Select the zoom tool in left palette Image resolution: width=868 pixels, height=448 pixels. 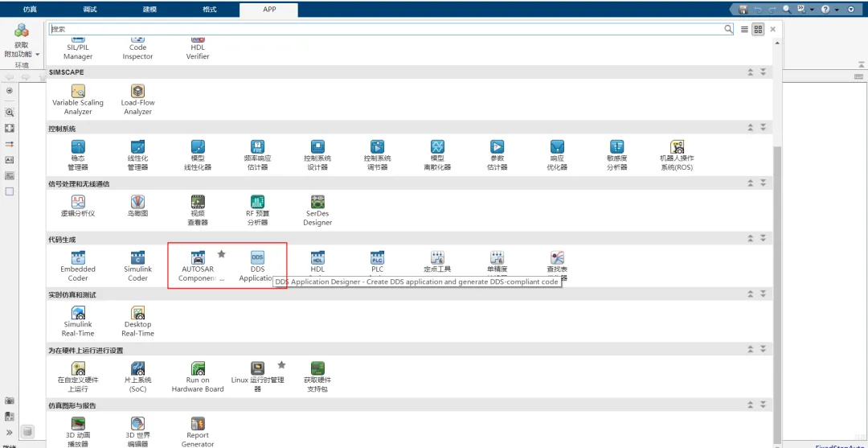click(x=10, y=112)
